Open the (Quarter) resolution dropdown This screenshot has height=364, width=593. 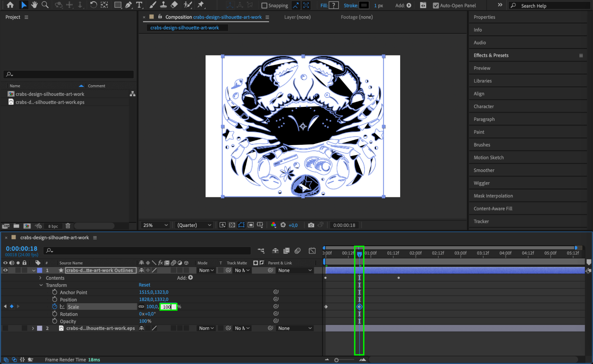coord(194,225)
